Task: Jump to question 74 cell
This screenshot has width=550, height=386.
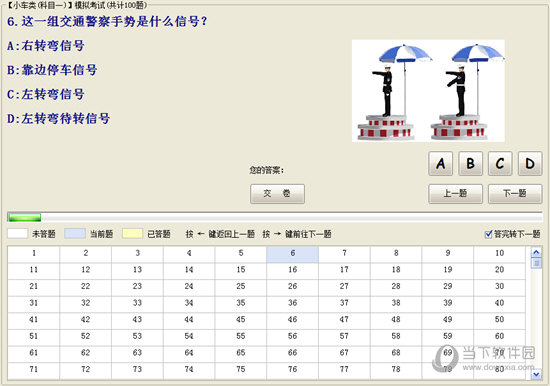Action: [189, 370]
